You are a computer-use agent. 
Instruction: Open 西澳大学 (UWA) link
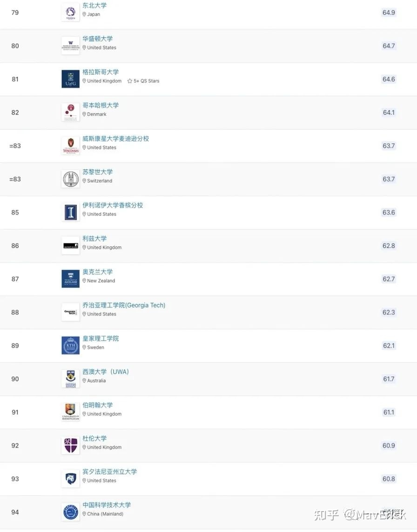[x=106, y=371]
